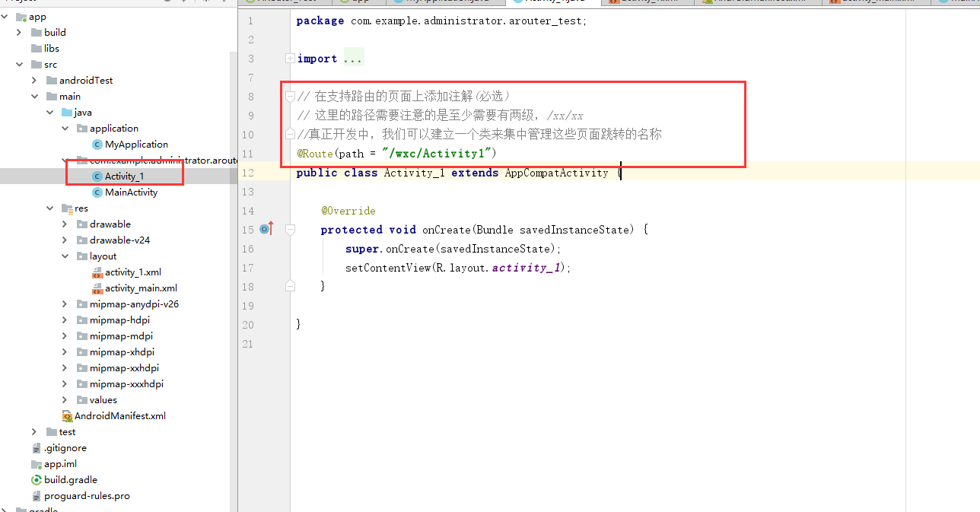Click activity_1 in the setContentView call
This screenshot has height=512, width=980.
point(527,268)
